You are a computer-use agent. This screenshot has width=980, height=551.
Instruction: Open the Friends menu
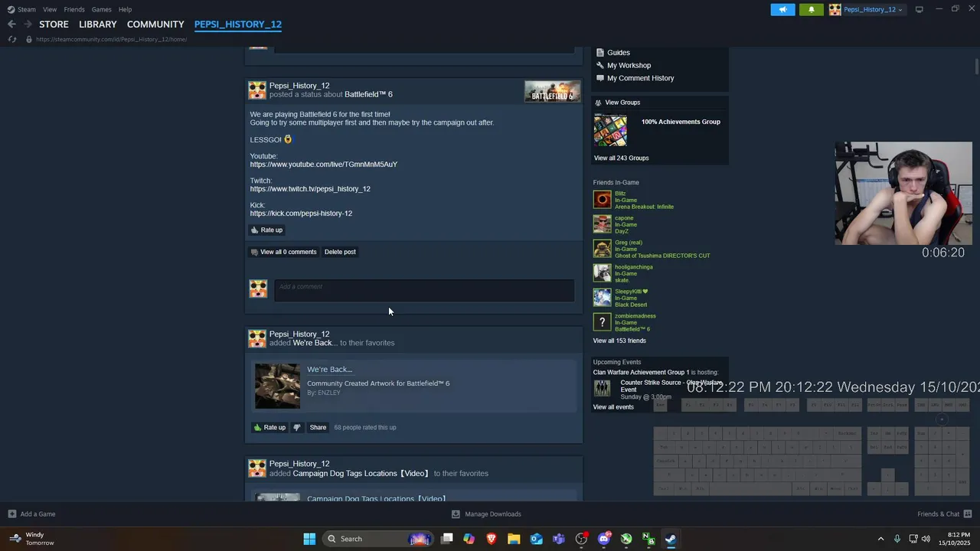pos(74,9)
